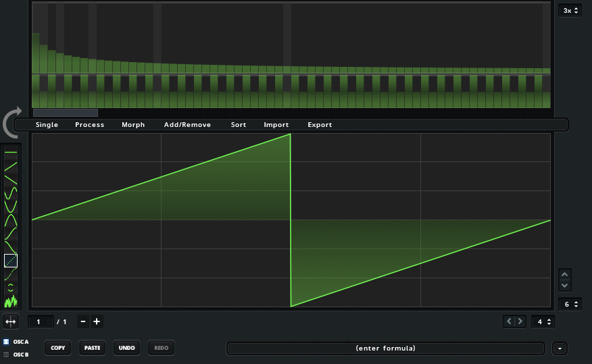Select the arch hump curve draw shape
592x364 pixels.
pyautogui.click(x=11, y=220)
